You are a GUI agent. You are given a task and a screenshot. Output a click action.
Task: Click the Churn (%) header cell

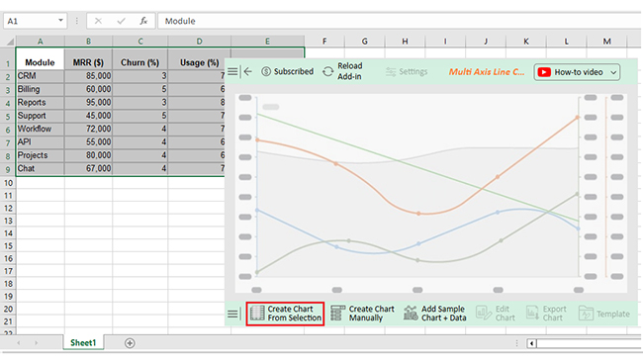(x=140, y=58)
